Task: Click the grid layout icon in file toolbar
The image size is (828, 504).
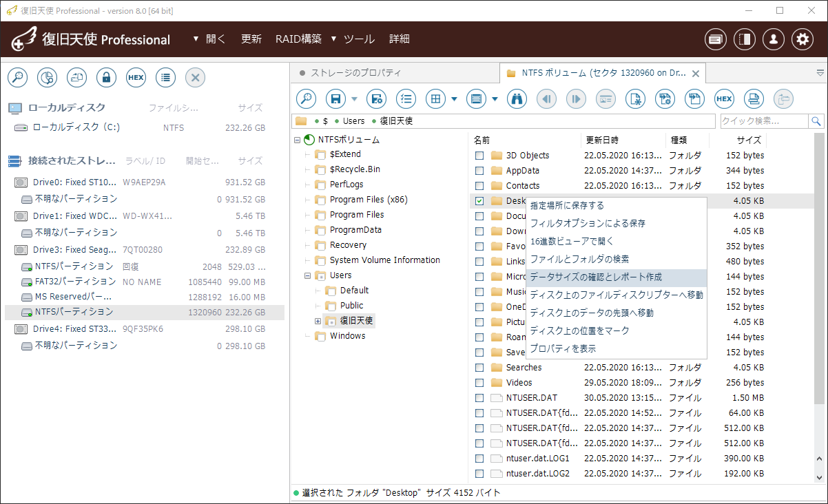Action: pos(435,99)
